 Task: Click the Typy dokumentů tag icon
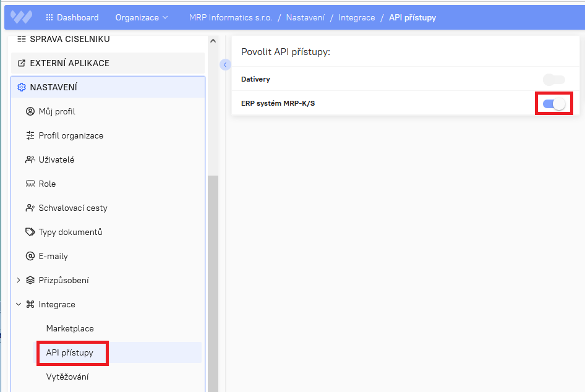tap(30, 232)
